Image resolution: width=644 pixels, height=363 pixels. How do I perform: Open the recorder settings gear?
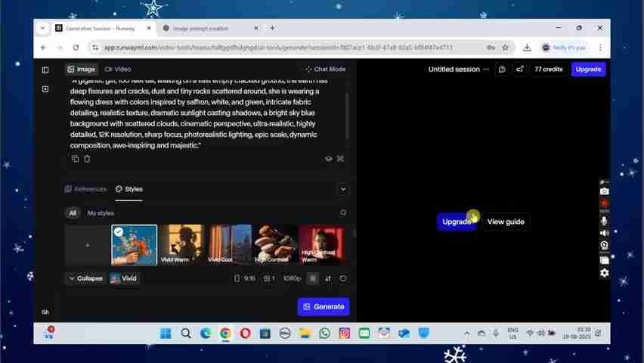[x=604, y=273]
